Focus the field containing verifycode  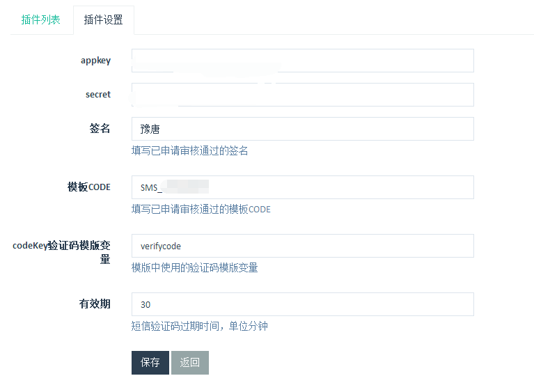click(302, 246)
